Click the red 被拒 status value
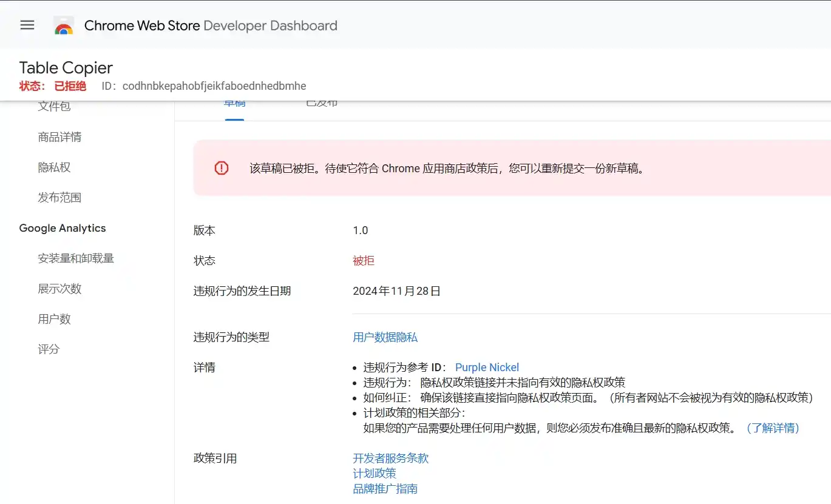831x504 pixels. 364,261
